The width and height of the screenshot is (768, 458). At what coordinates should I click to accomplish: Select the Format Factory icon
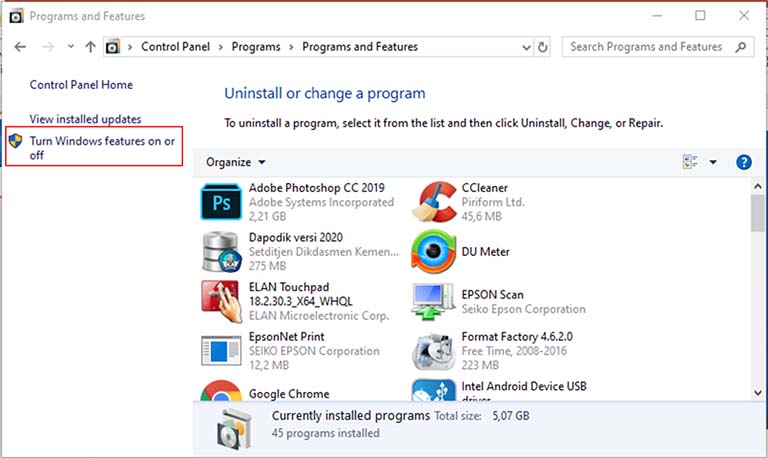click(433, 351)
